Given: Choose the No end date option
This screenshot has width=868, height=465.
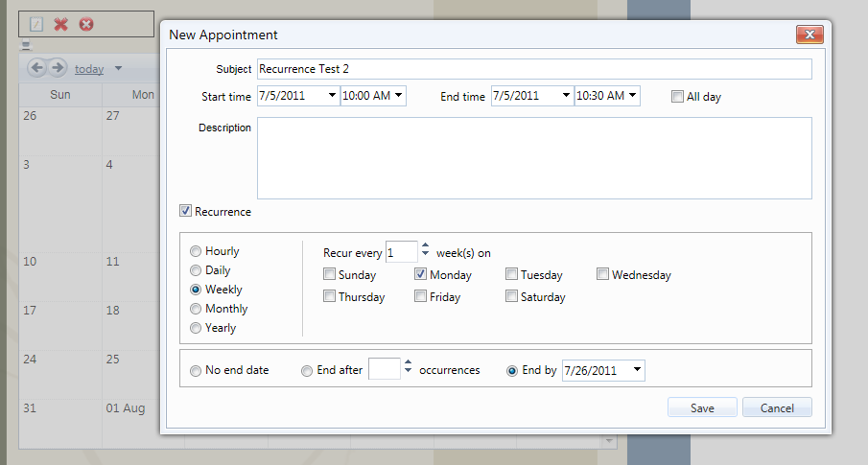Looking at the screenshot, I should tap(197, 370).
